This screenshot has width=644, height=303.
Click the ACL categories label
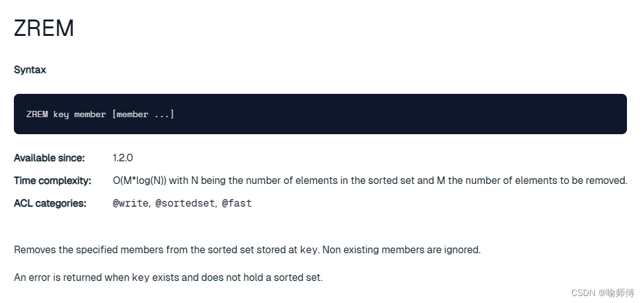tap(50, 203)
